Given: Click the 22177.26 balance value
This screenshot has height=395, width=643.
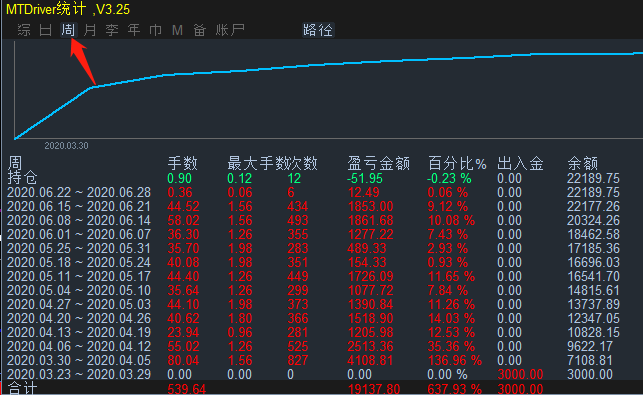Looking at the screenshot, I should pos(593,206).
